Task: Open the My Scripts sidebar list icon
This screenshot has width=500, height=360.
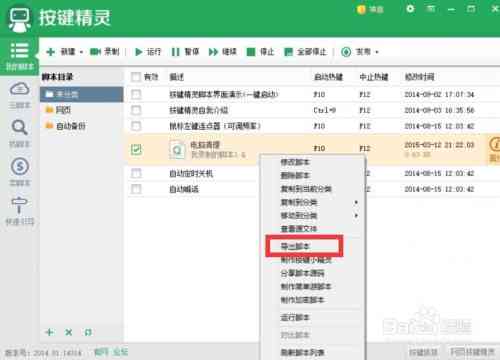Action: pos(19,51)
